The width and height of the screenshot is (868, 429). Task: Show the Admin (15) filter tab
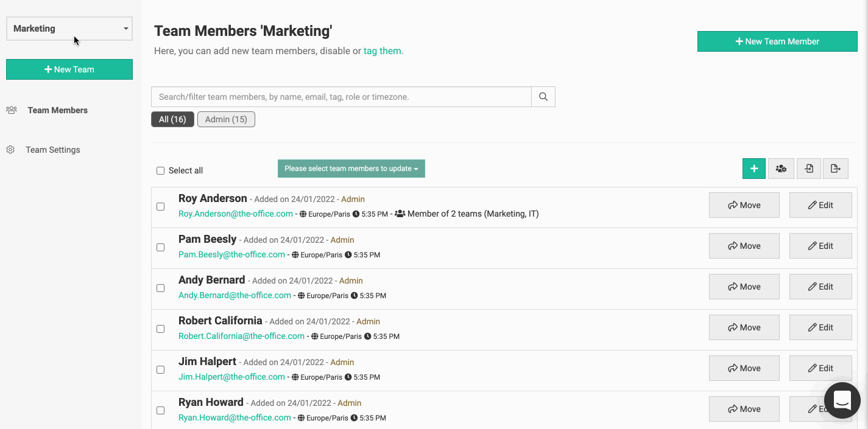226,119
